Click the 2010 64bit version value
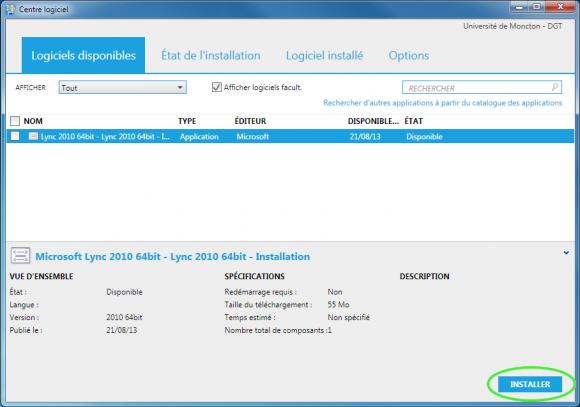This screenshot has height=407, width=580. pyautogui.click(x=124, y=317)
